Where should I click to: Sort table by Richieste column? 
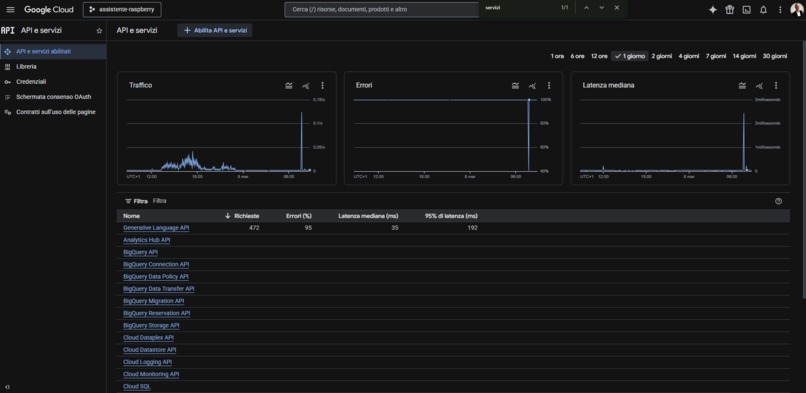coord(246,216)
